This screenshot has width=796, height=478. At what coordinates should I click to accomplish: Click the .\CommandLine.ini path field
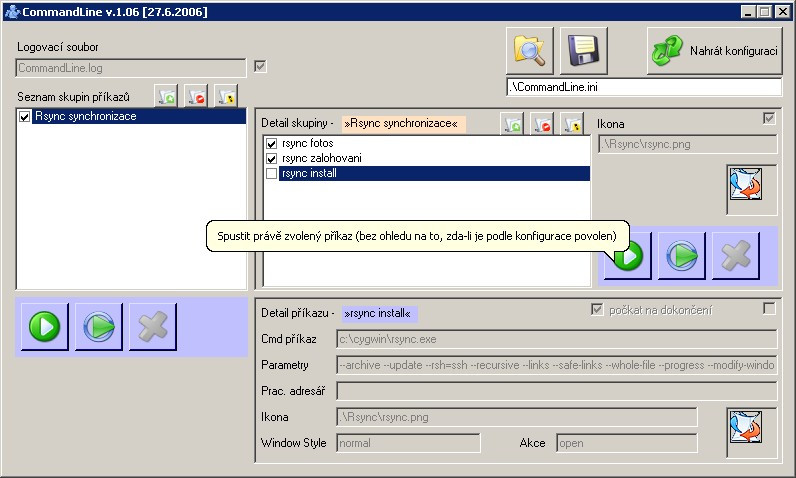click(644, 87)
